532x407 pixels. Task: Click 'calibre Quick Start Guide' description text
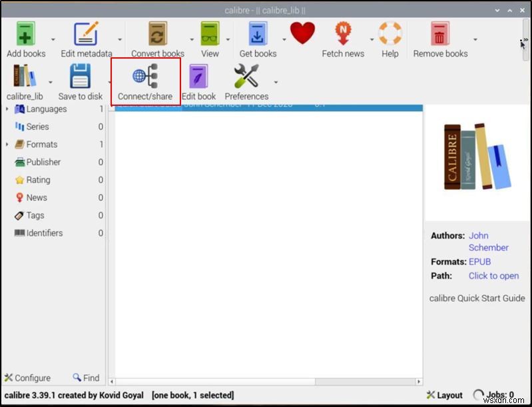coord(477,298)
